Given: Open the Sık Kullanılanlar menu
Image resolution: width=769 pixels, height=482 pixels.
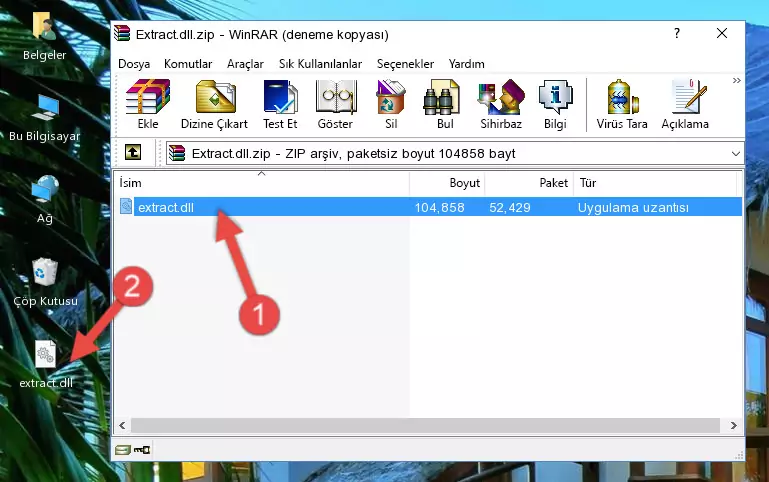Looking at the screenshot, I should coord(320,64).
